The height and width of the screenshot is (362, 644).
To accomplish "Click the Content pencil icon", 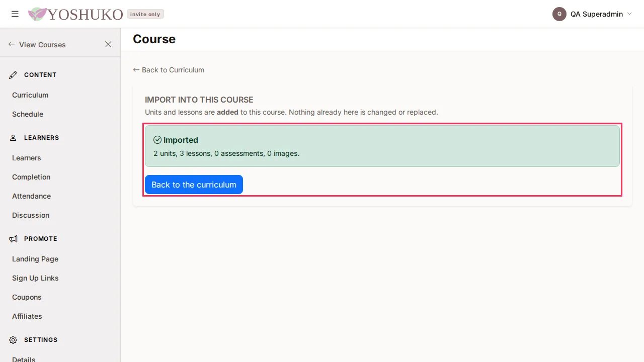I will pyautogui.click(x=14, y=75).
